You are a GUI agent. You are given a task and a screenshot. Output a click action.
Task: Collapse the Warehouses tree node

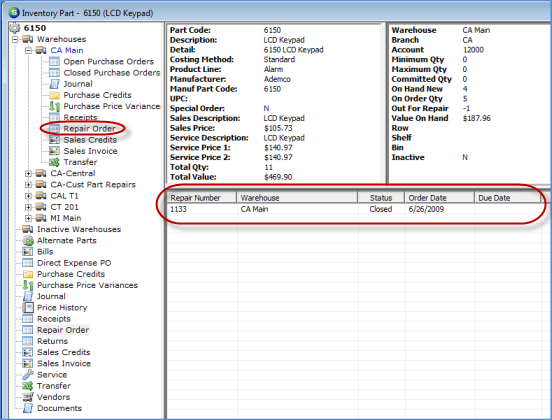15,39
